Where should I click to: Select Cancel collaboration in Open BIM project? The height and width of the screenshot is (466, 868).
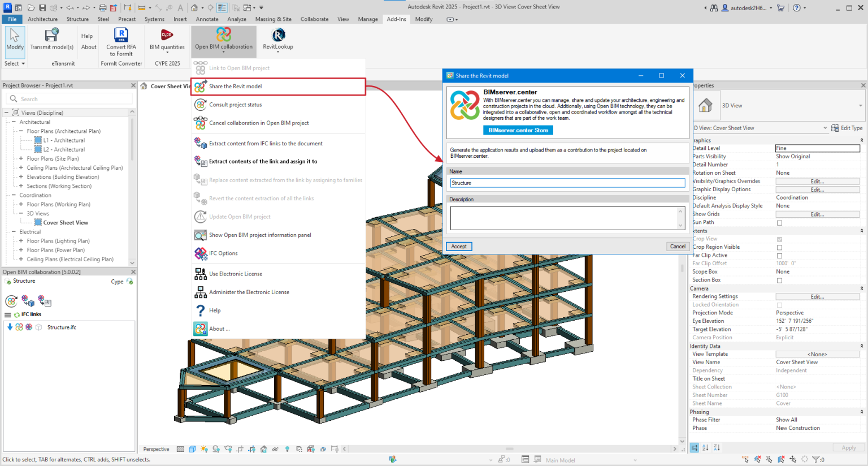tap(259, 123)
